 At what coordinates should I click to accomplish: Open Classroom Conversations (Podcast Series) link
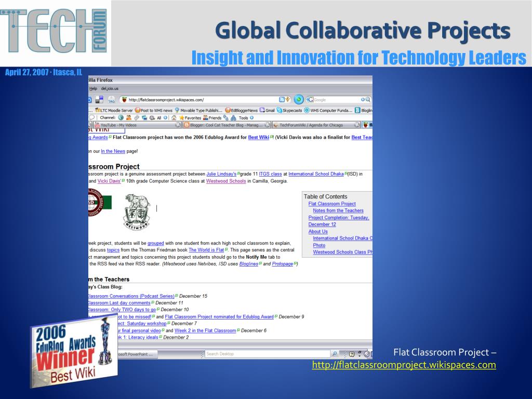click(130, 296)
